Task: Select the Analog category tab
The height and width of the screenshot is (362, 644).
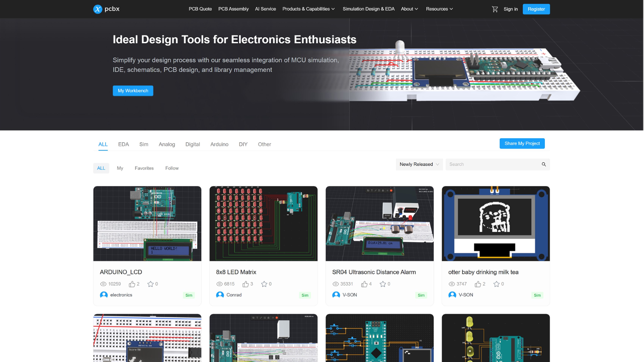Action: point(167,144)
